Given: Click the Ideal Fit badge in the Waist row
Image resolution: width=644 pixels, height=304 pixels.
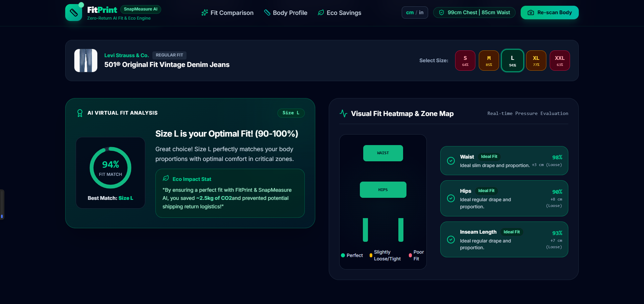Looking at the screenshot, I should point(489,157).
